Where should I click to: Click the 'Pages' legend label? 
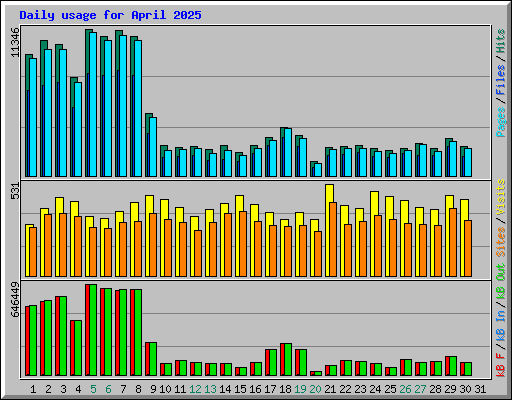(x=501, y=122)
